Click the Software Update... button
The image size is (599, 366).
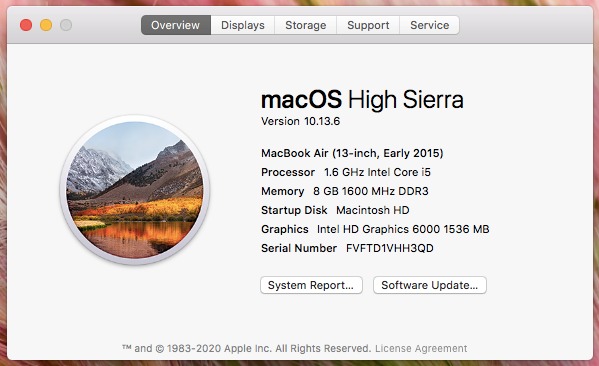click(x=430, y=285)
